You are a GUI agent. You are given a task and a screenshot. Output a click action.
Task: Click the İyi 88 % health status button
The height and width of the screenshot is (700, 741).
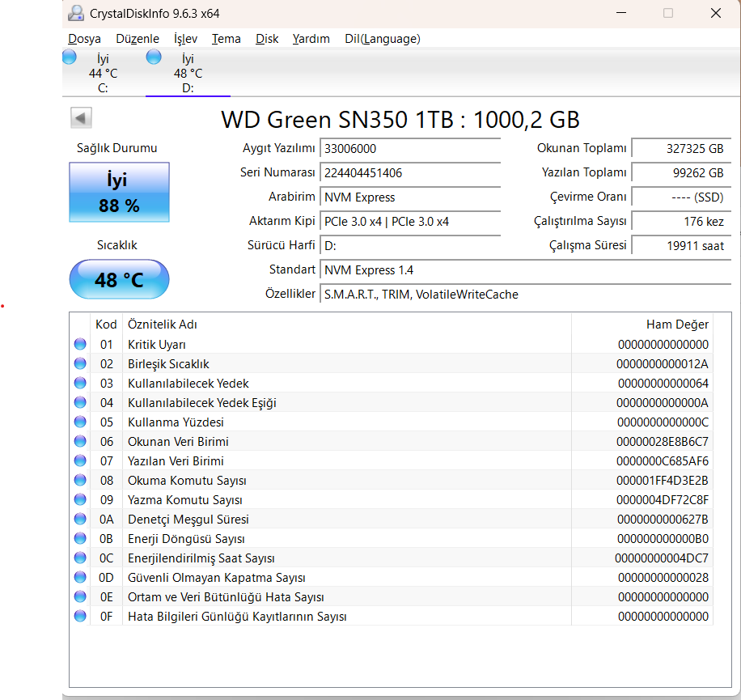pos(119,192)
